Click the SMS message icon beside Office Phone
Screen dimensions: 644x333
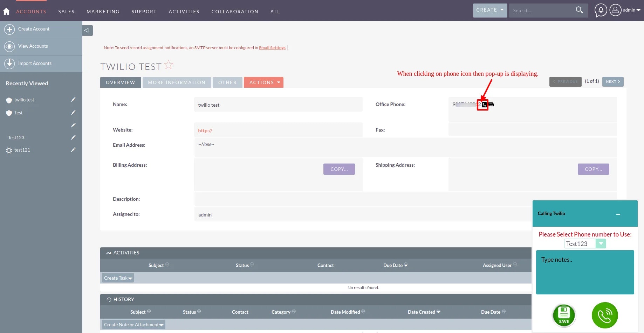[x=491, y=105]
